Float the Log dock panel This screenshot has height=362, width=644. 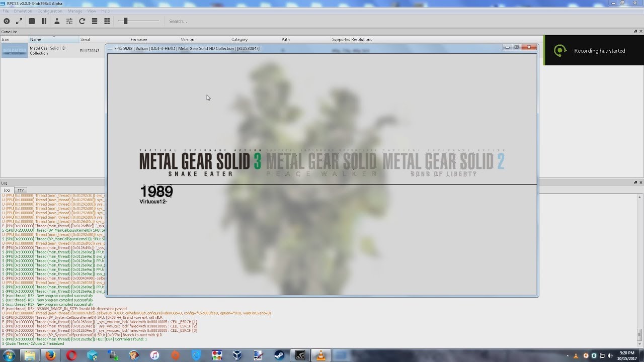coord(635,183)
